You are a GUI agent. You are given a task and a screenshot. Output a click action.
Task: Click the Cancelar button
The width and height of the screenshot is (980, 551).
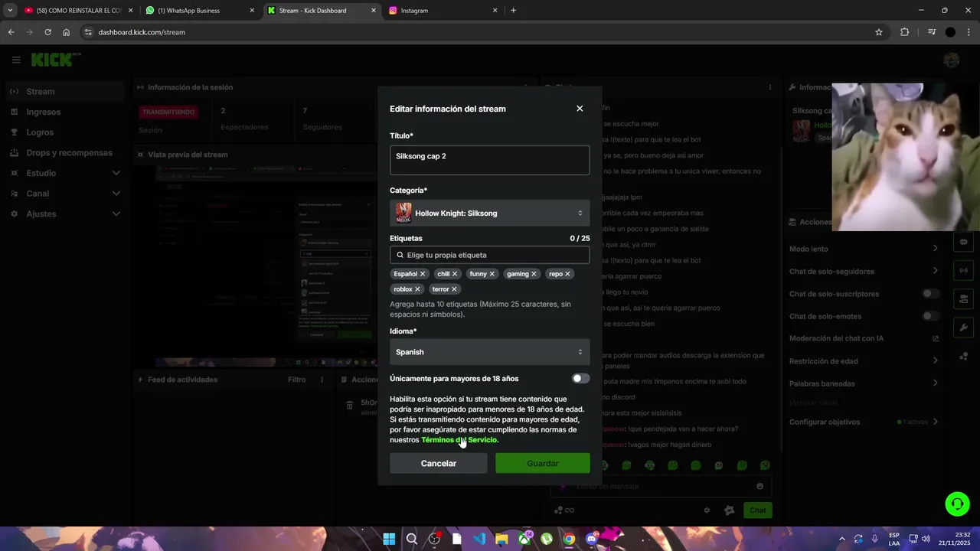pos(439,463)
